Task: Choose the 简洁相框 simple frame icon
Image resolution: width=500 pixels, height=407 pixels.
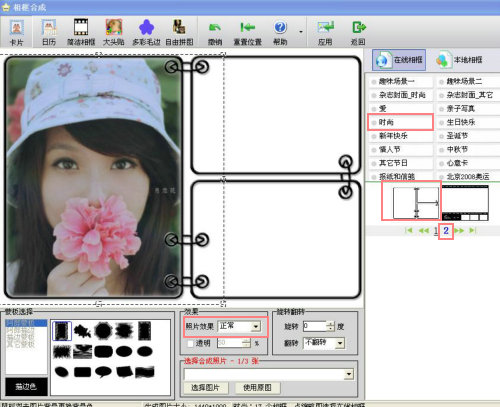Action: 81,32
